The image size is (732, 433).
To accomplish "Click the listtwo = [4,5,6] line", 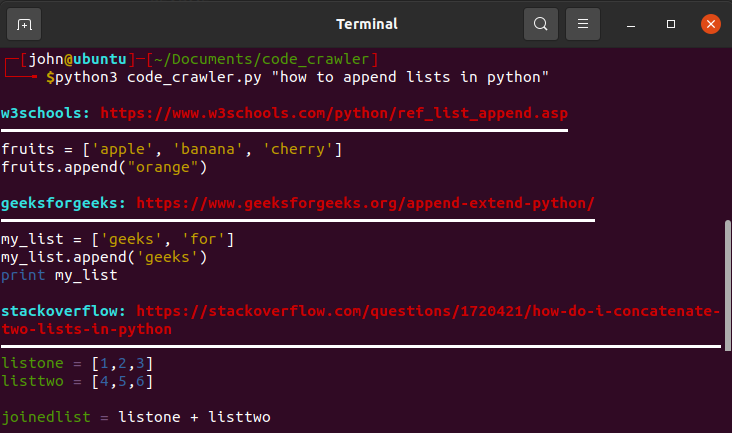I will [77, 381].
